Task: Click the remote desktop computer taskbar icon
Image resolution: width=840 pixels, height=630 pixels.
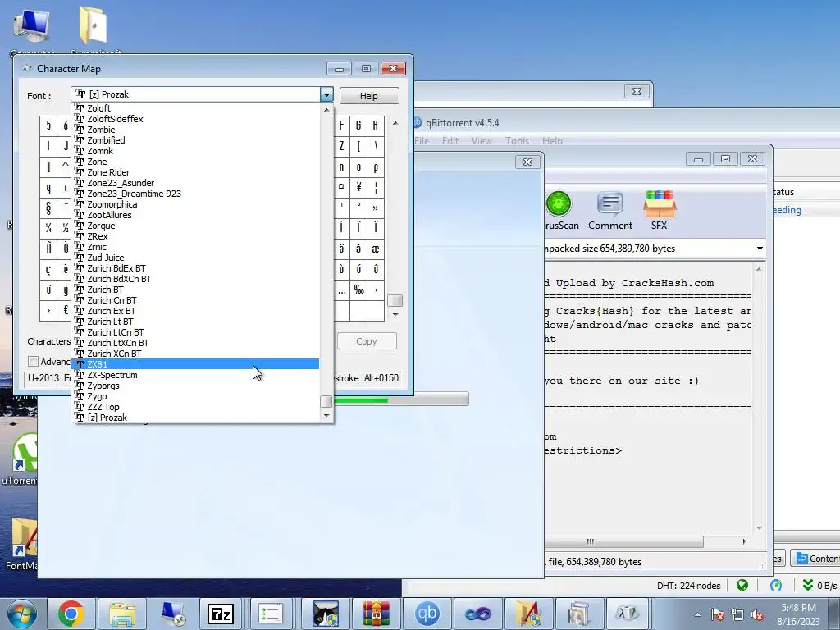Action: (172, 614)
